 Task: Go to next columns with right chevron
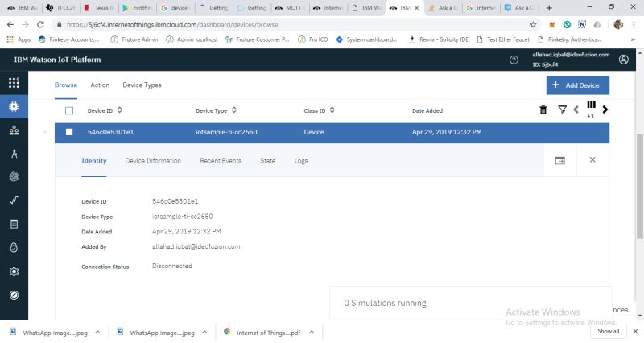click(605, 110)
